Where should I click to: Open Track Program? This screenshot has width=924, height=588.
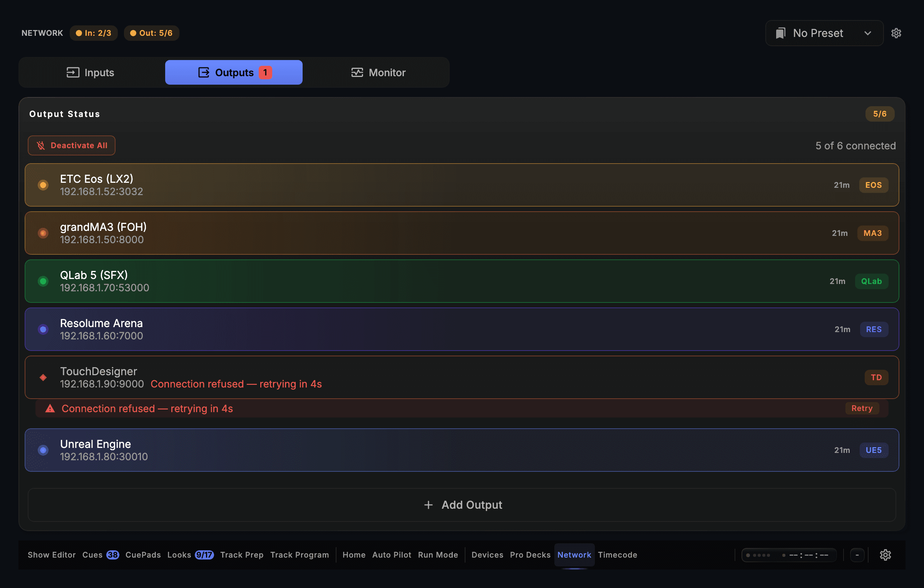click(300, 555)
